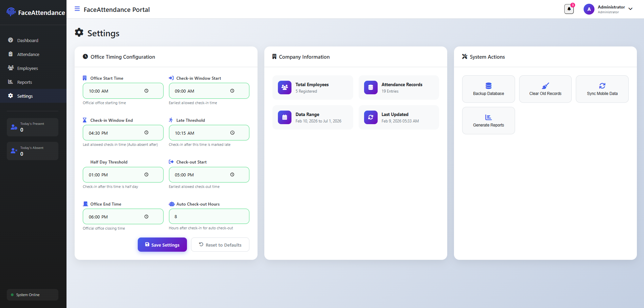The width and height of the screenshot is (644, 308).
Task: Expand the Administrator account dropdown chevron
Action: coord(630,9)
